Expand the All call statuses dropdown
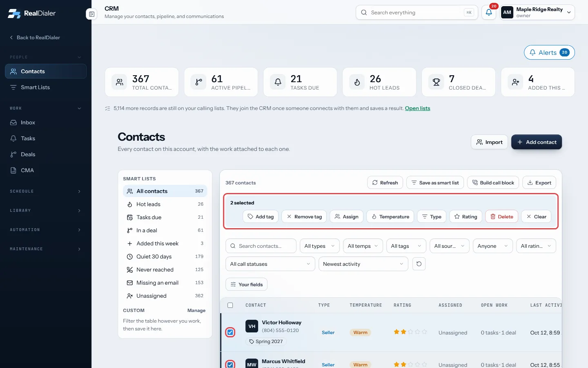588x368 pixels. coord(270,264)
